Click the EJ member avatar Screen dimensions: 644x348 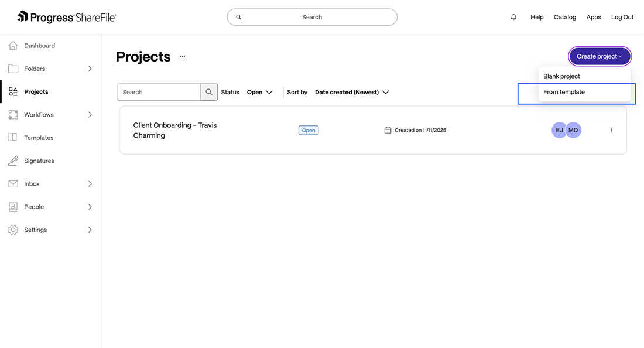(559, 130)
